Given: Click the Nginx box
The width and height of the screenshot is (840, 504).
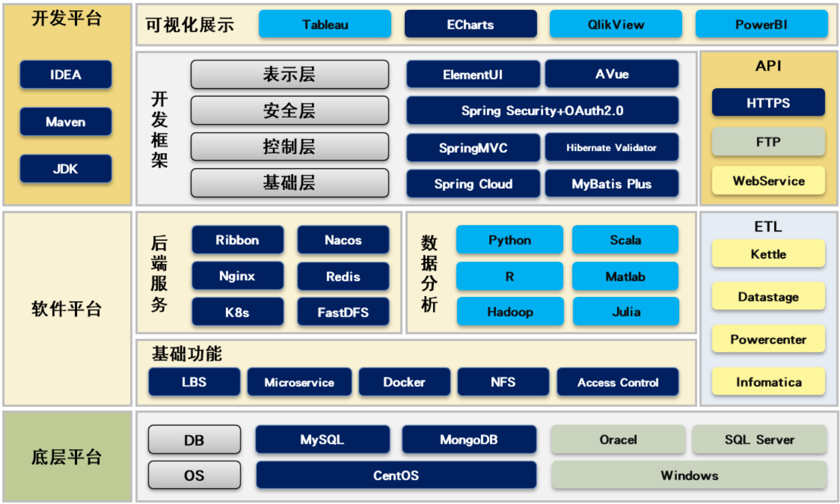Looking at the screenshot, I should pyautogui.click(x=237, y=276).
